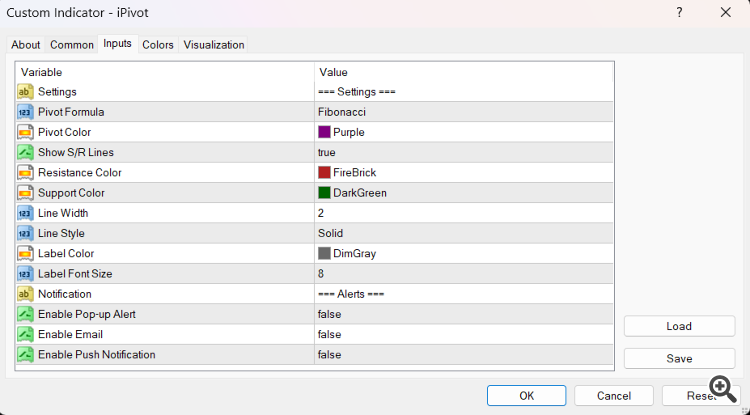Switch to the Visualization tab
750x415 pixels.
214,45
